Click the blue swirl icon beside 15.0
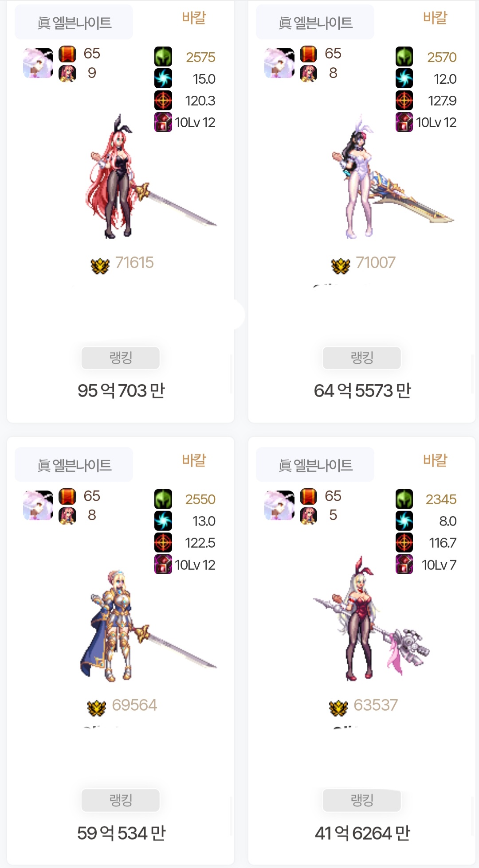 163,78
